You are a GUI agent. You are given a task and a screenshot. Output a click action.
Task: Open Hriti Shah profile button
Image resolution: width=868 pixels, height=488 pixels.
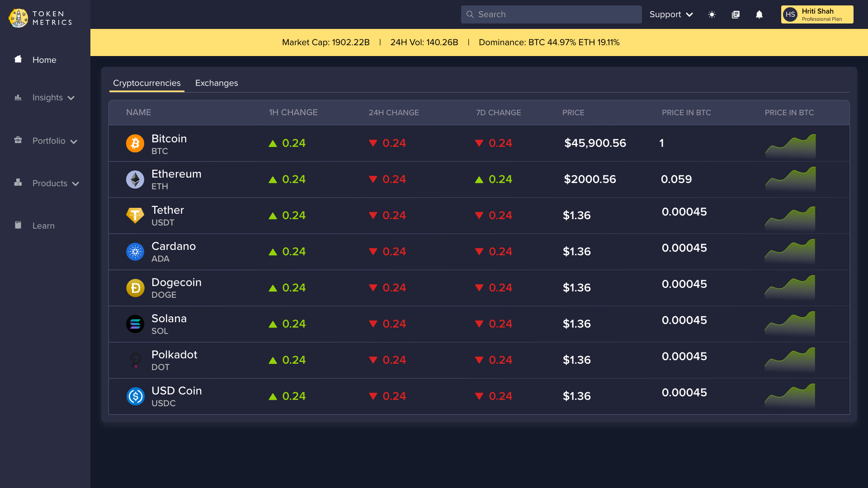pyautogui.click(x=817, y=14)
